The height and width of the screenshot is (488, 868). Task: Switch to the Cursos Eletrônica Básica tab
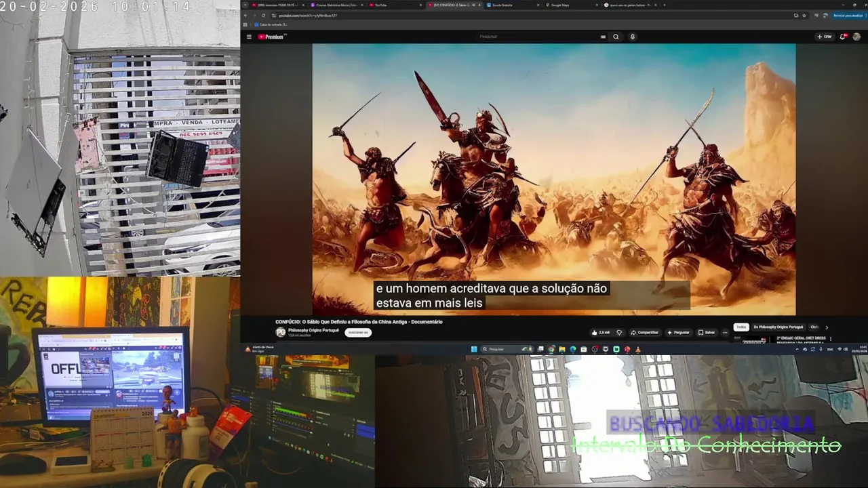(x=338, y=5)
